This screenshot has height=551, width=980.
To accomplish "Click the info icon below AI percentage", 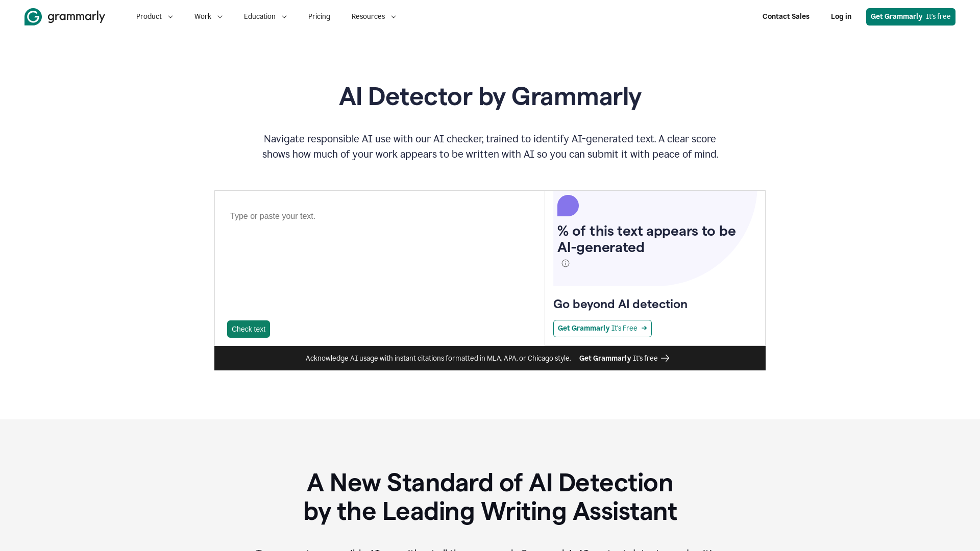I will tap(566, 263).
